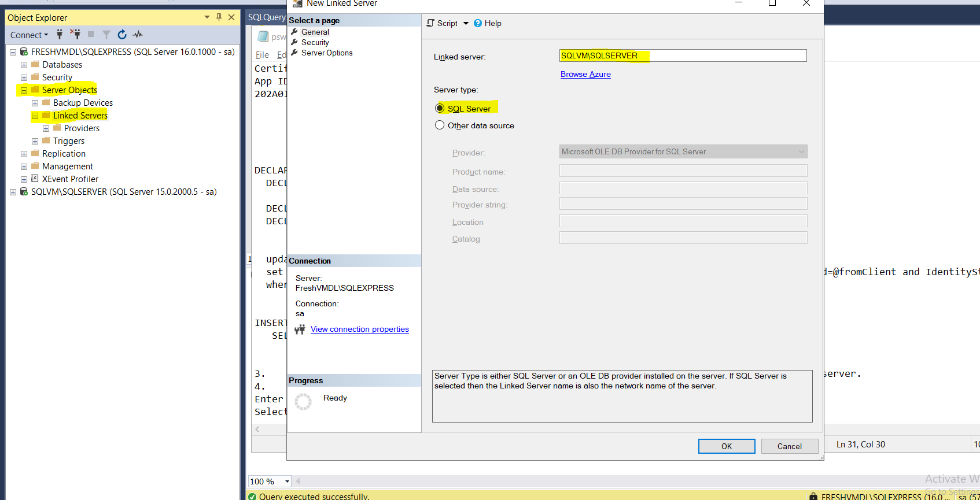
Task: Click the wrench icon beside General page
Action: 294,32
